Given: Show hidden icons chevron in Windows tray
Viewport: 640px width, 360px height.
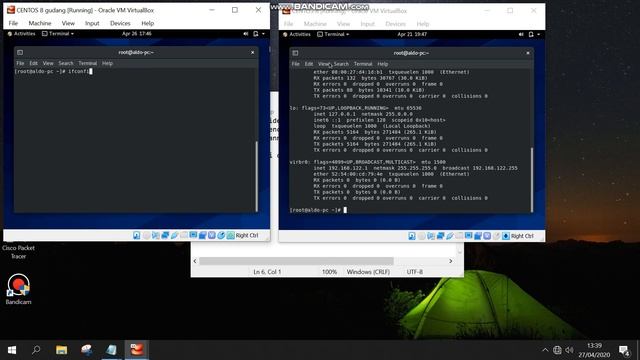Looking at the screenshot, I should (x=545, y=350).
